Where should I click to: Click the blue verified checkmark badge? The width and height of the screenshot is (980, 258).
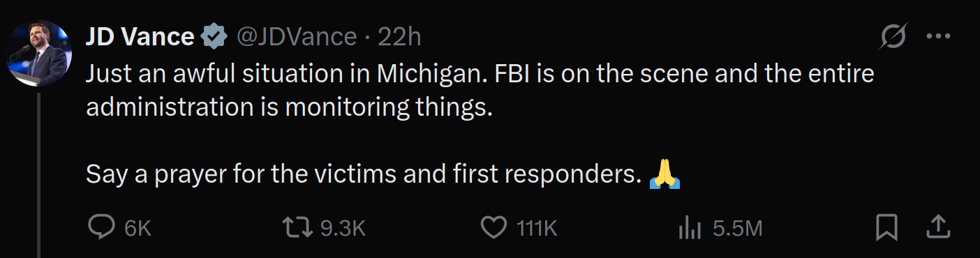click(x=214, y=36)
